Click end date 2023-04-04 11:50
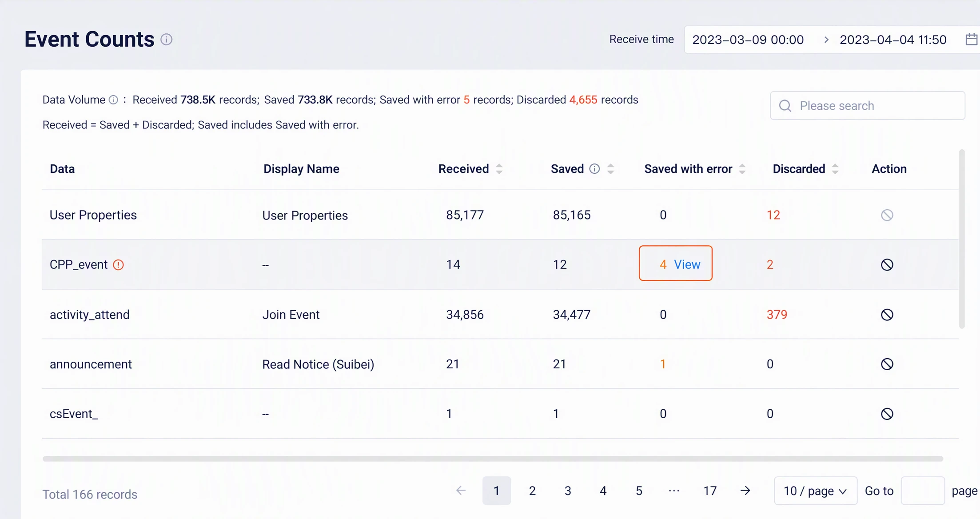This screenshot has height=519, width=980. (893, 40)
